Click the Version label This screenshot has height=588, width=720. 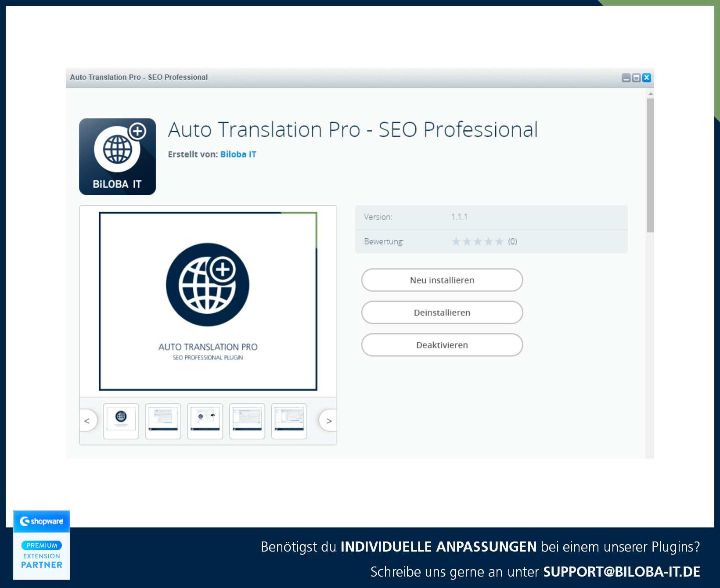point(378,217)
